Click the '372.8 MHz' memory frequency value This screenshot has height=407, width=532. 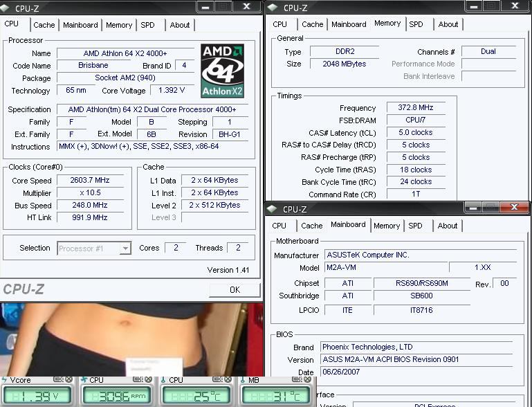point(416,107)
